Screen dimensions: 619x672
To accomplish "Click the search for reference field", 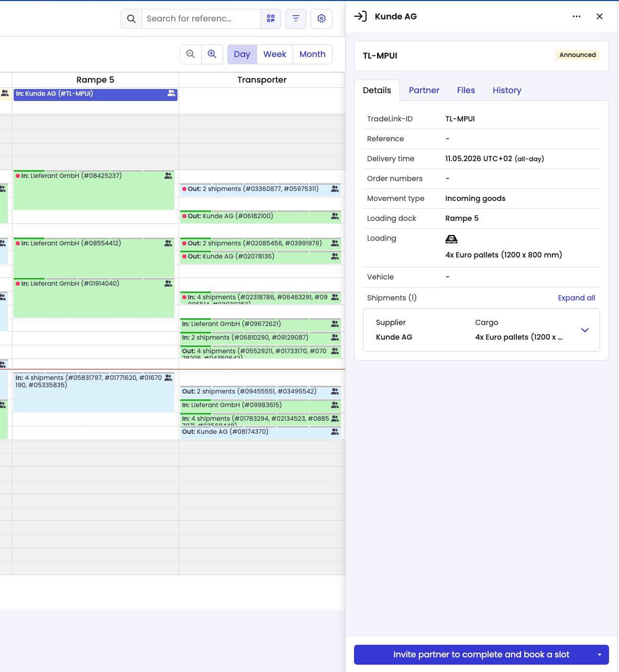I will 201,19.
